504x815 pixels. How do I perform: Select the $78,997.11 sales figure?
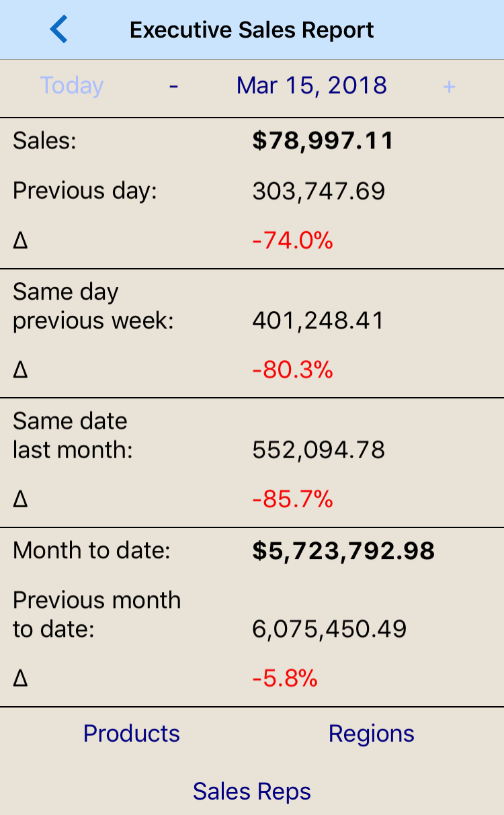click(323, 141)
